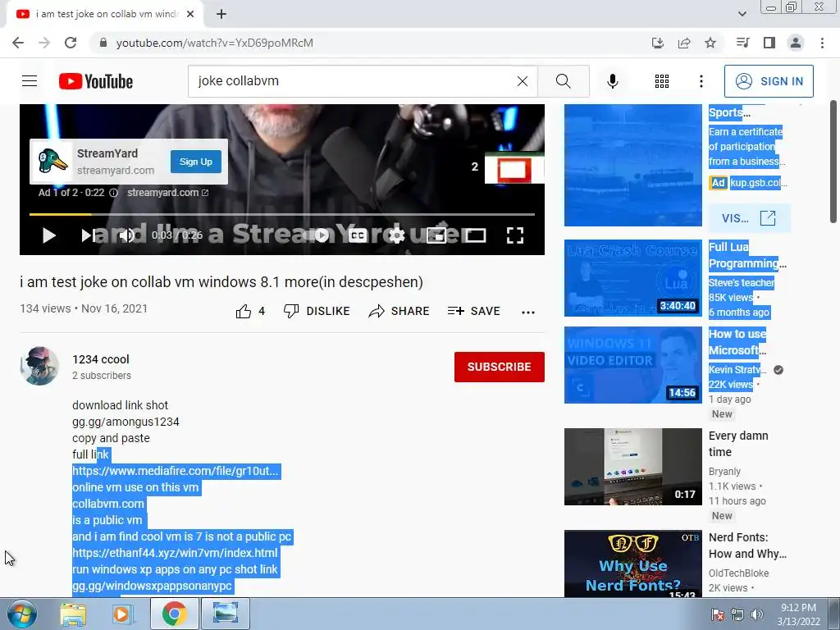Open 1234 ccool channel avatar

[x=39, y=366]
